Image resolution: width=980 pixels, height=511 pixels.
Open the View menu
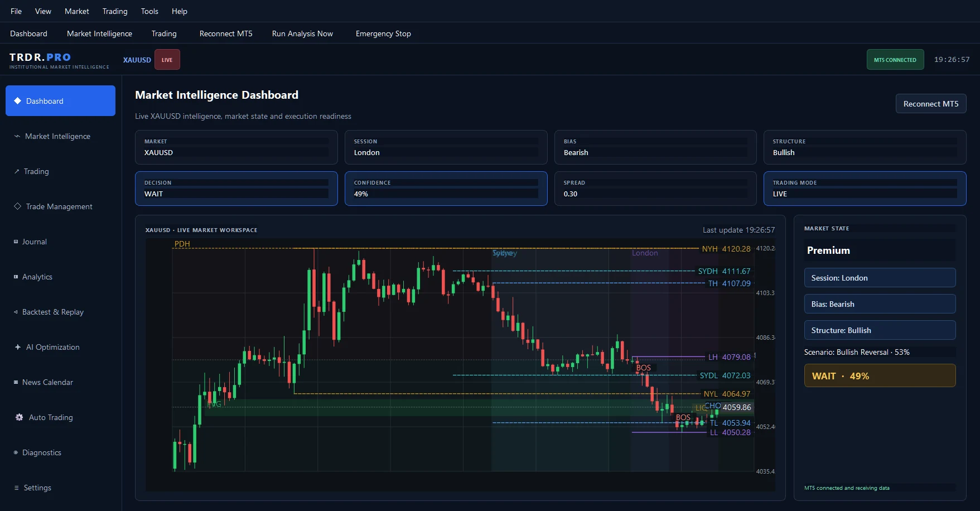(x=43, y=11)
